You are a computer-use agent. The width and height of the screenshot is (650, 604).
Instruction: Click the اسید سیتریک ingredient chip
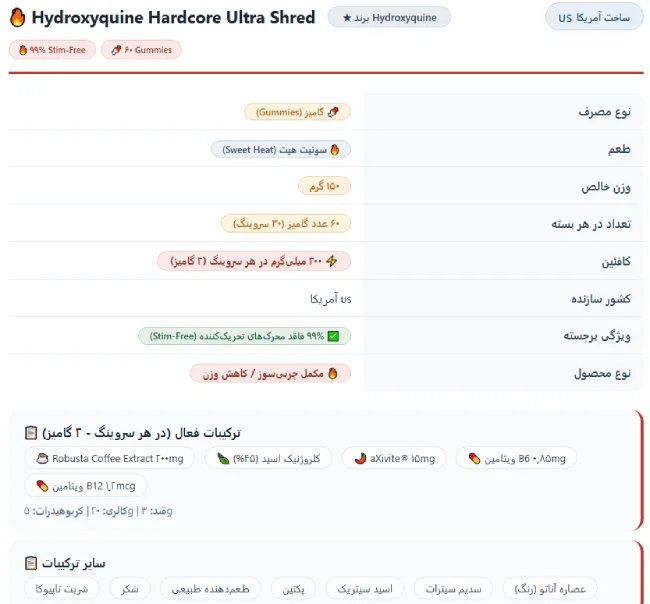(x=365, y=589)
